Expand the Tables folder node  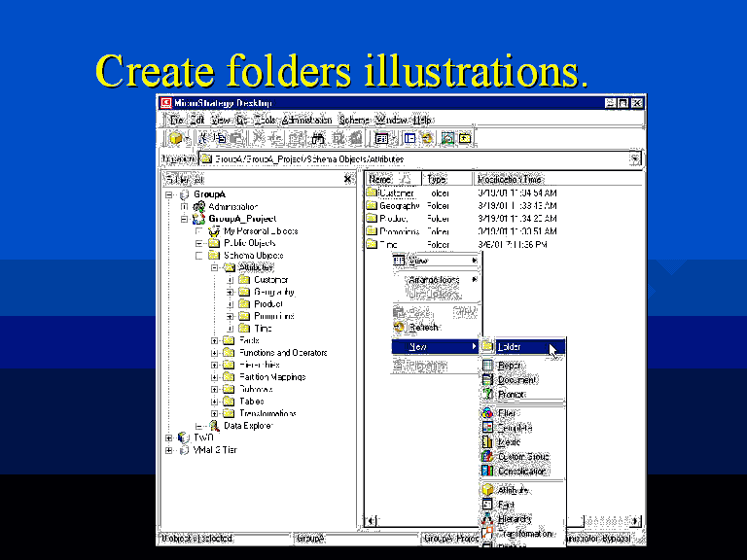tap(214, 401)
